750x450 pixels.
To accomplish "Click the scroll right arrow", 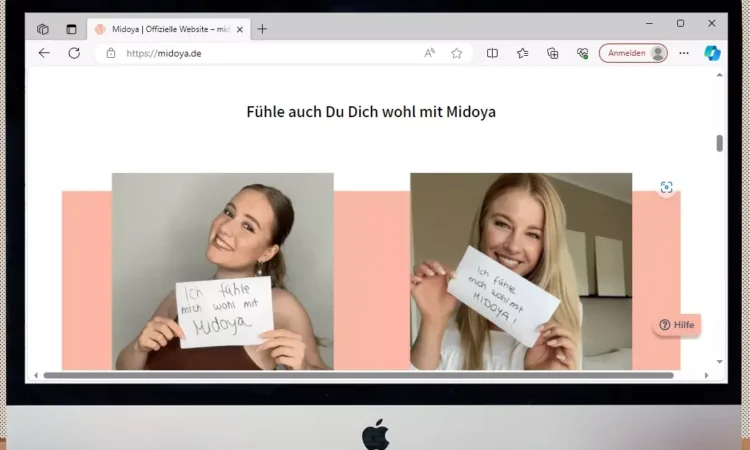I will [706, 375].
